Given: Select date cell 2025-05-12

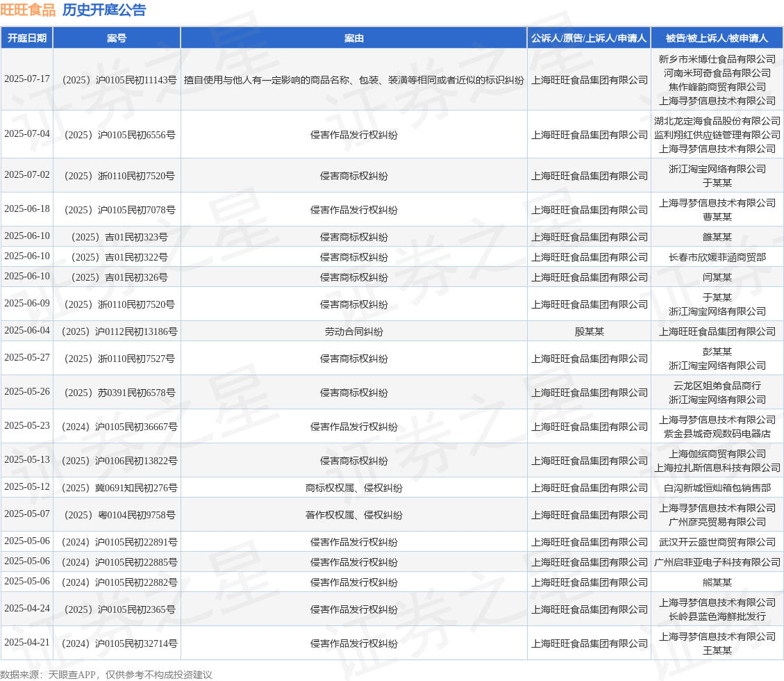Looking at the screenshot, I should tap(27, 487).
